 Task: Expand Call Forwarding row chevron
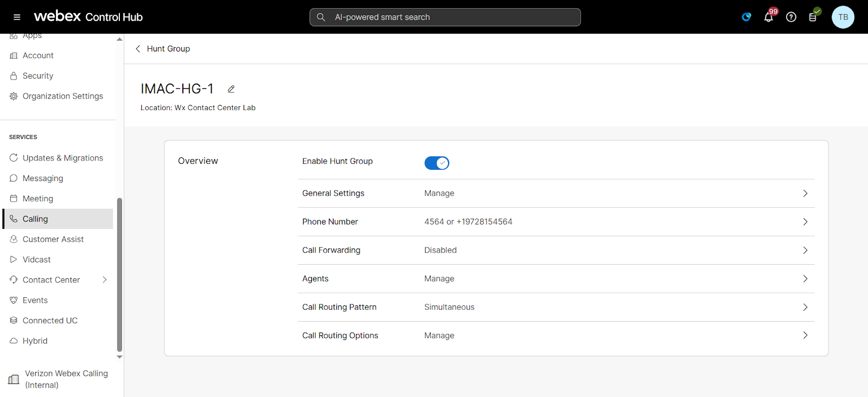point(805,251)
